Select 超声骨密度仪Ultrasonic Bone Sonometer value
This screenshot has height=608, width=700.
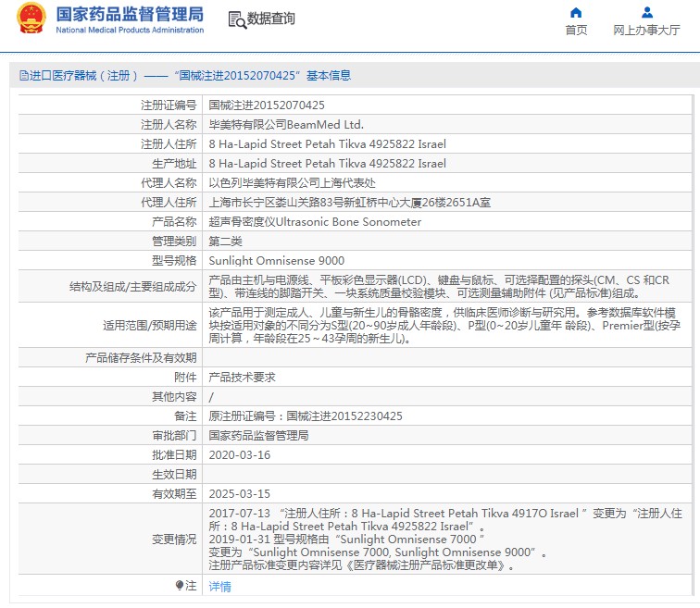coord(315,222)
